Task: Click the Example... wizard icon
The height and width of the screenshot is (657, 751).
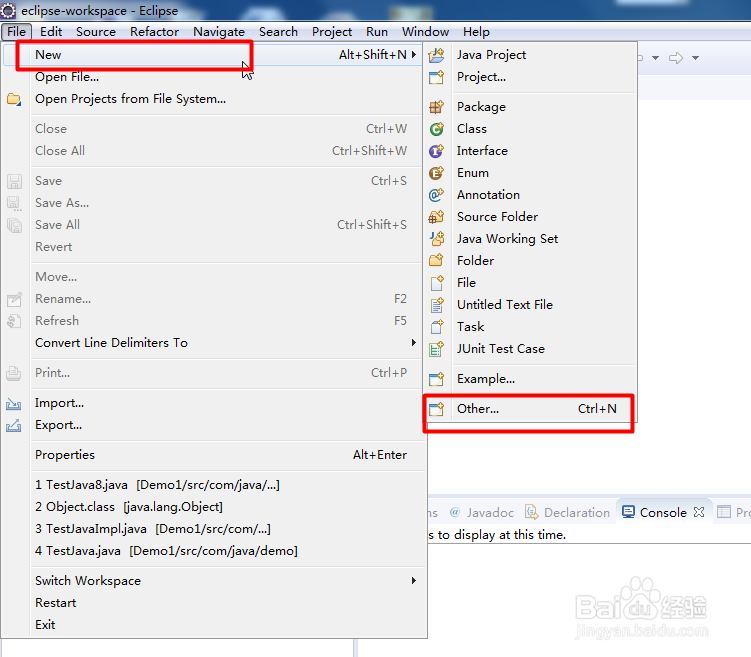Action: click(436, 379)
